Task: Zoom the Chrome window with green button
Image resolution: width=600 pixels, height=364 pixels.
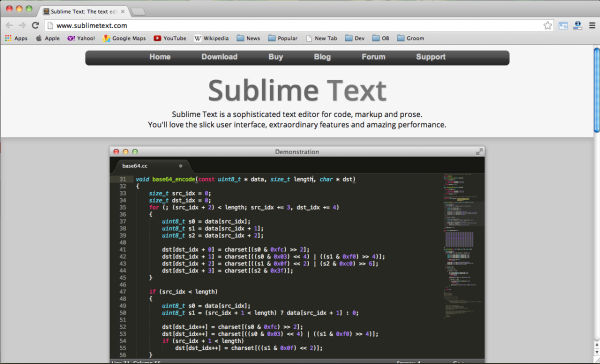Action: click(29, 8)
